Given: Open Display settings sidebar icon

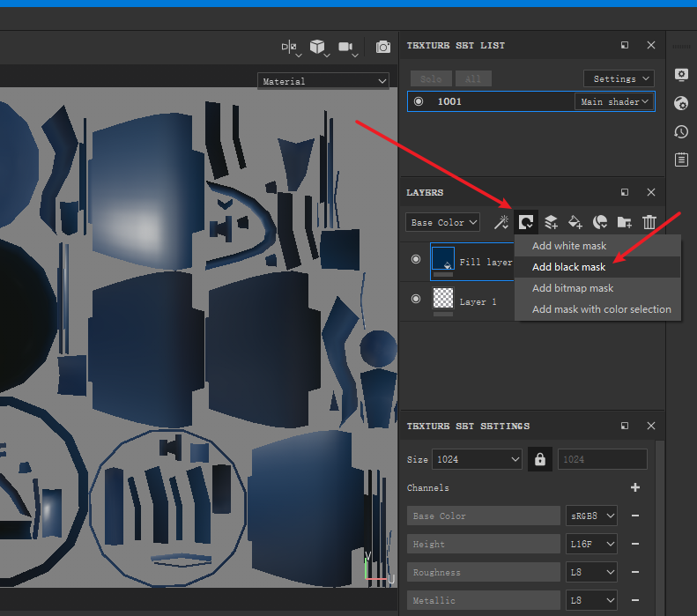Looking at the screenshot, I should 681,75.
